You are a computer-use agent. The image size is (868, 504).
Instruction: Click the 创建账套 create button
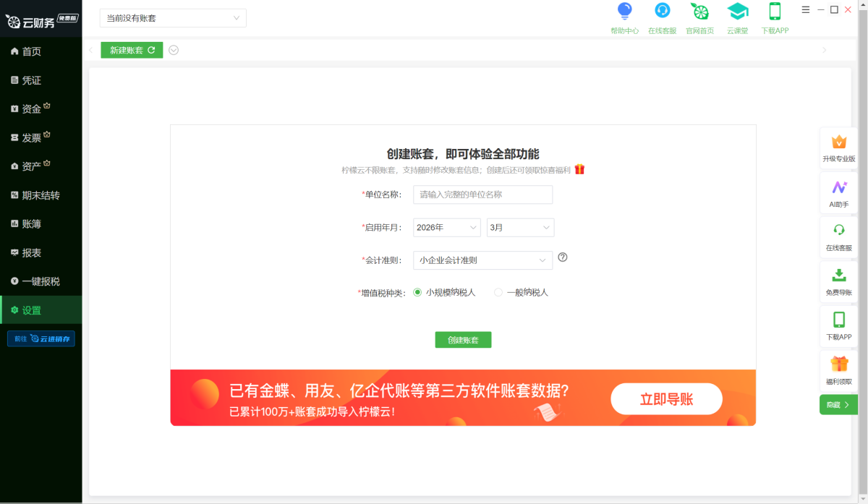click(x=463, y=339)
